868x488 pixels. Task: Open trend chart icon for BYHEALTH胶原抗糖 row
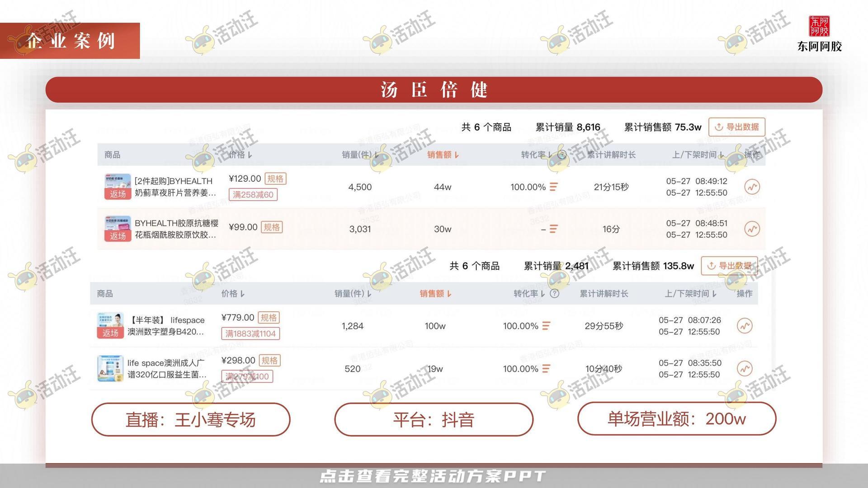(x=752, y=229)
